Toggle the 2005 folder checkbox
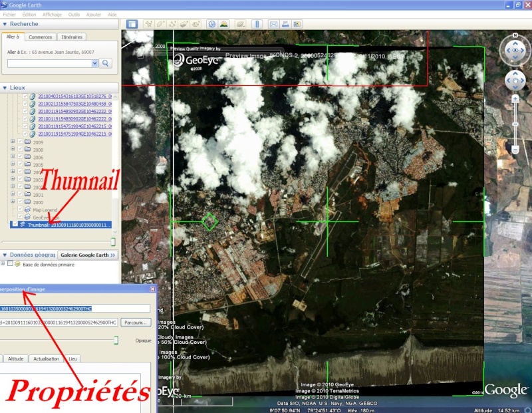 (20, 164)
